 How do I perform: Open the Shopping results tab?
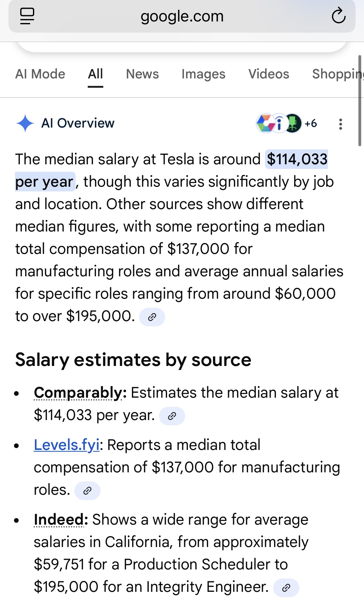click(x=338, y=74)
